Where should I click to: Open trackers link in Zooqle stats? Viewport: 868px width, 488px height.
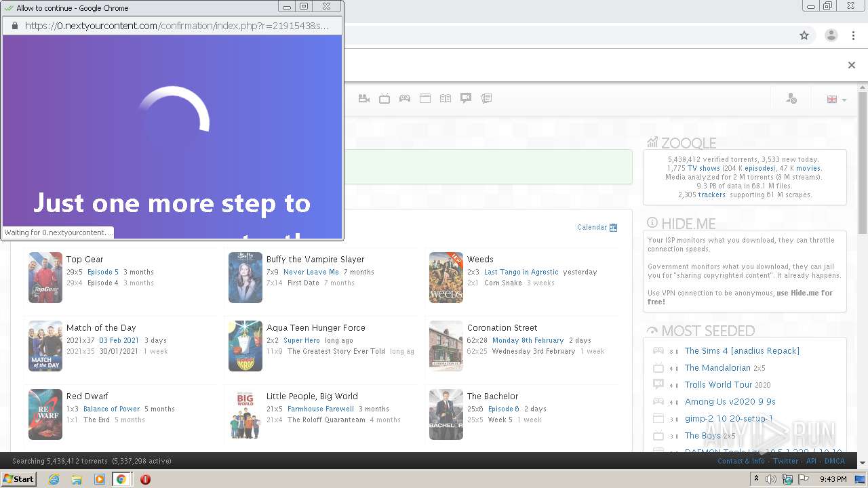click(712, 195)
